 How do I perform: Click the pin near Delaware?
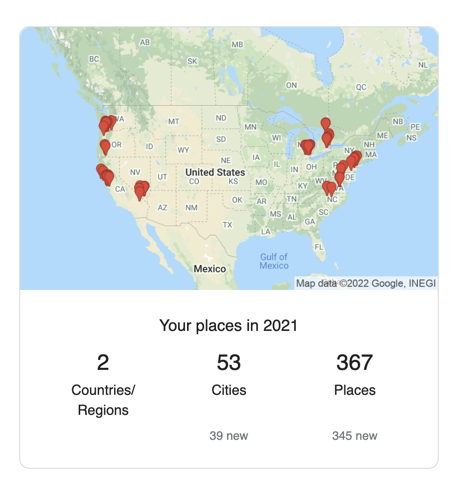[339, 179]
